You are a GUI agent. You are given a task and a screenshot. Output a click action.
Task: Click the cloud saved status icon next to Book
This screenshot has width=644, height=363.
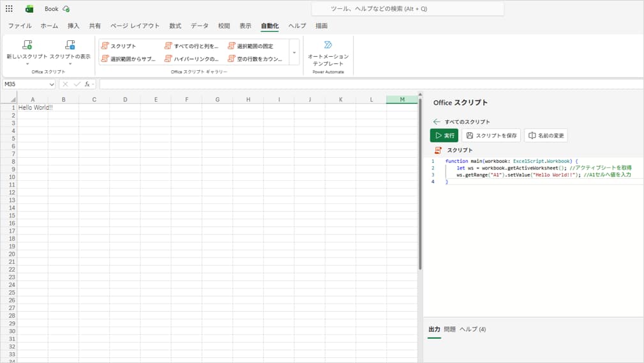[x=66, y=9]
